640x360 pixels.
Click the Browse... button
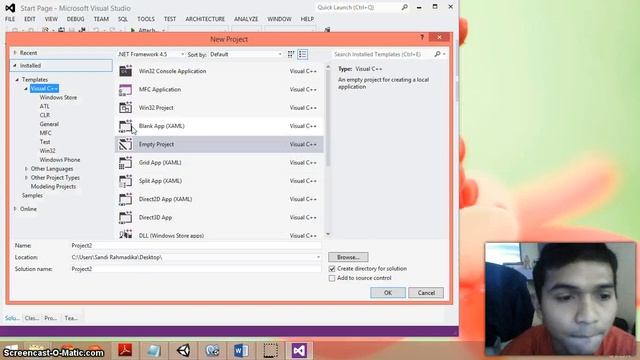point(348,257)
